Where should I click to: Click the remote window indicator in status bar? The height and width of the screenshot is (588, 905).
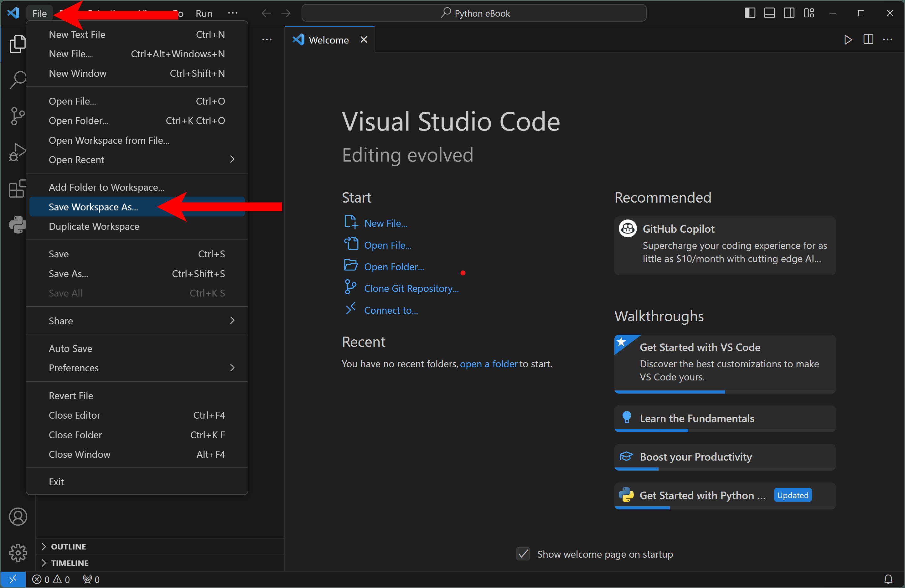[x=13, y=579]
